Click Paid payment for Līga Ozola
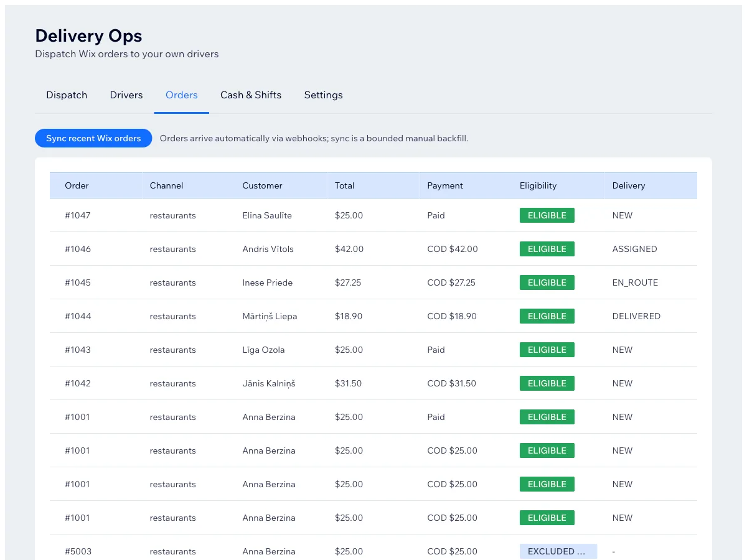Screen dimensions: 747x560 [436, 350]
